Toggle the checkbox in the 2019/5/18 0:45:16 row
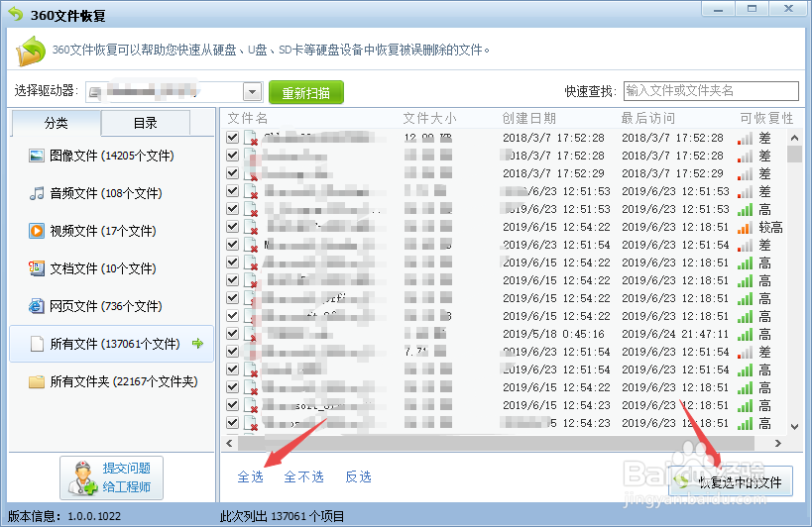Viewport: 812px width, 527px height. pos(233,334)
